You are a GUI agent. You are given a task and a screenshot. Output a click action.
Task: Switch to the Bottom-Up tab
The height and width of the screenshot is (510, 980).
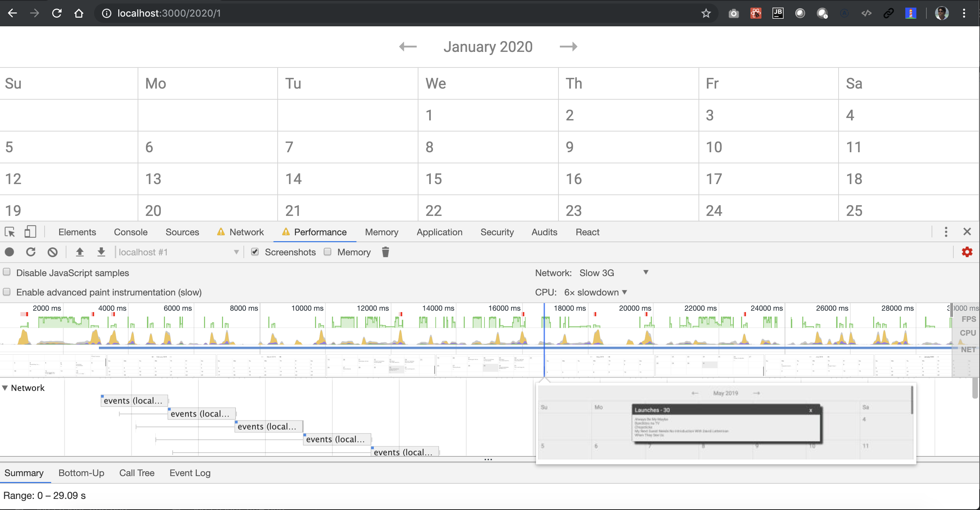click(81, 473)
